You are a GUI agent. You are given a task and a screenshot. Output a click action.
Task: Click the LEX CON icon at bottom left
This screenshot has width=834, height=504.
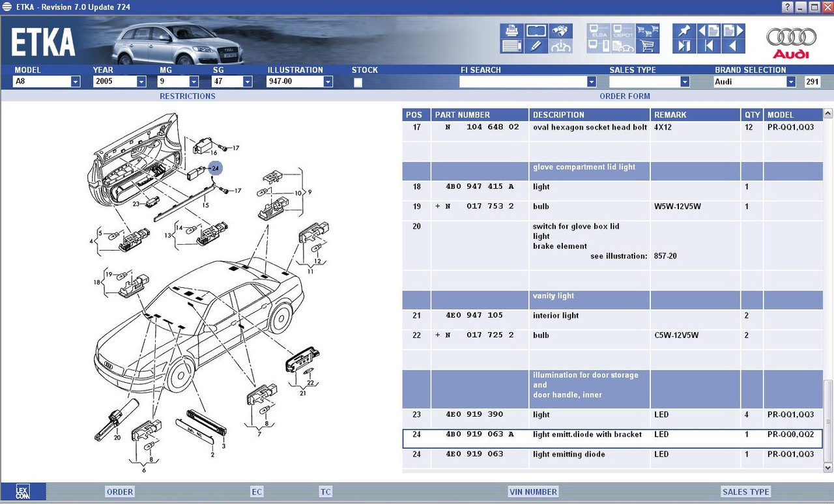click(x=22, y=492)
